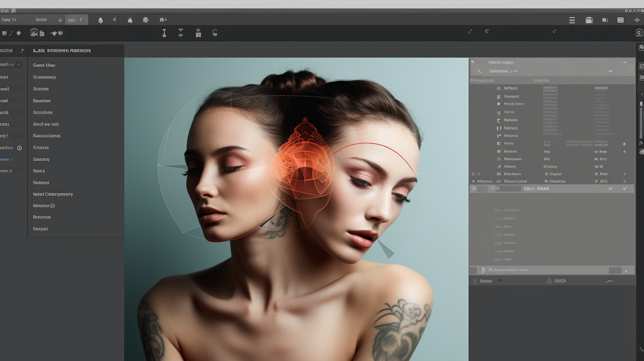This screenshot has width=644, height=361.
Task: Click the sunburst gear icon in top toolbar
Action: coord(146,20)
